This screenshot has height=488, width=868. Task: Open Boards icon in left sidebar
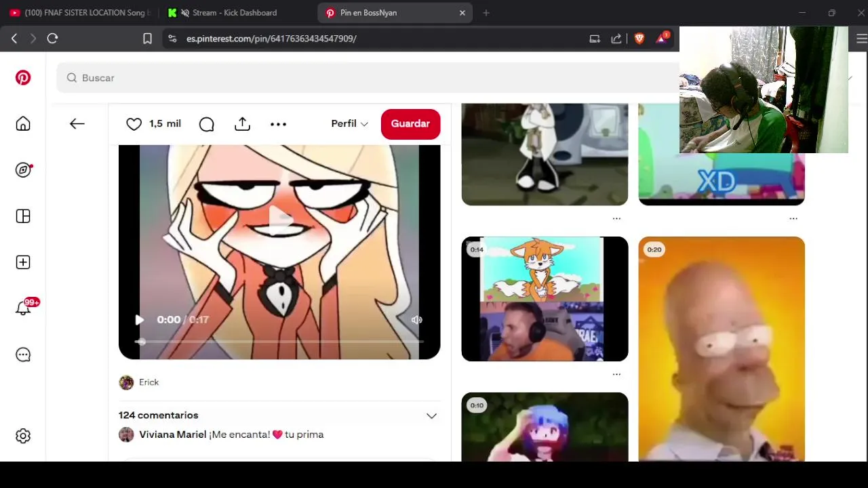pyautogui.click(x=23, y=216)
